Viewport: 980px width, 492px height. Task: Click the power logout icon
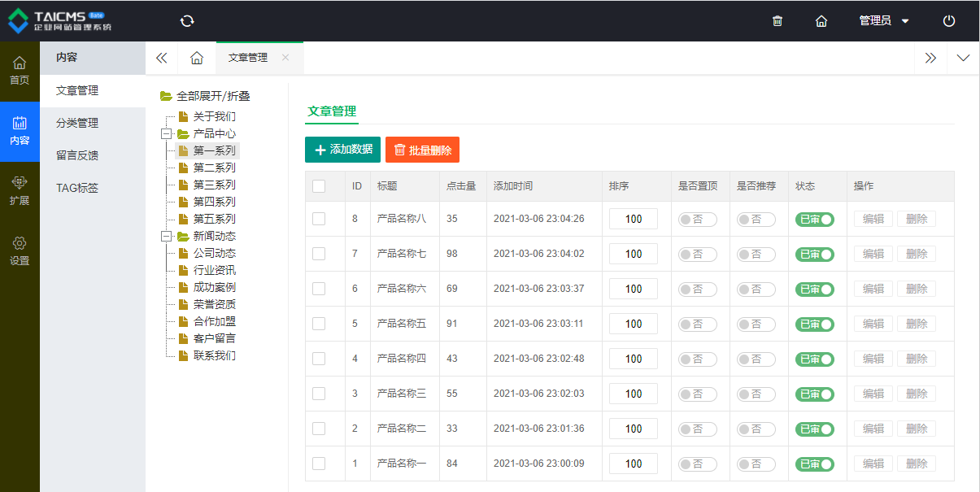click(x=949, y=21)
